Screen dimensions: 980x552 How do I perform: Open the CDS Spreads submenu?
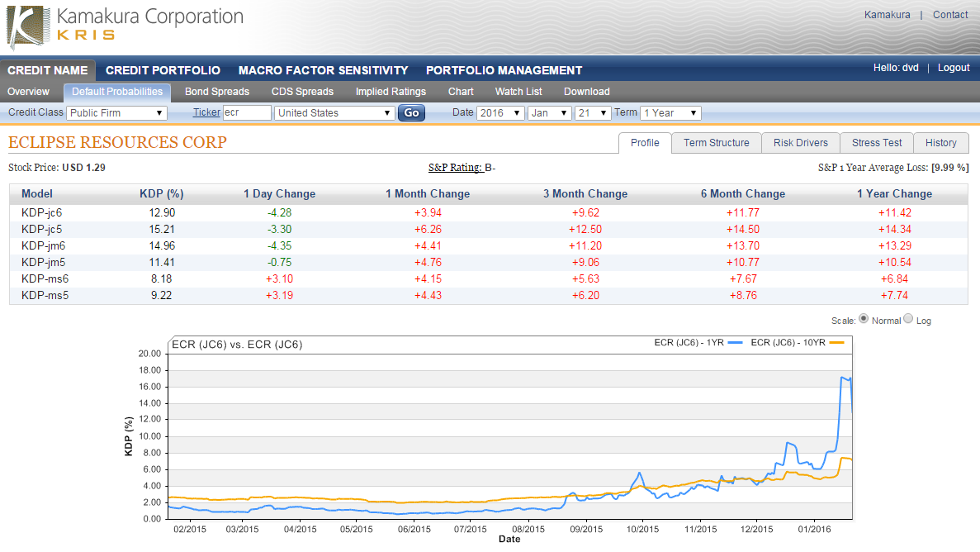[302, 92]
